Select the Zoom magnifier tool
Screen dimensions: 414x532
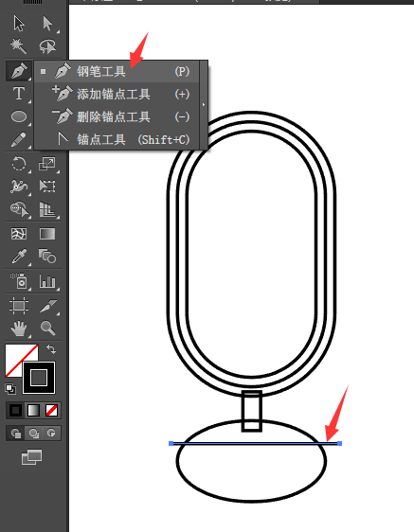coord(47,328)
